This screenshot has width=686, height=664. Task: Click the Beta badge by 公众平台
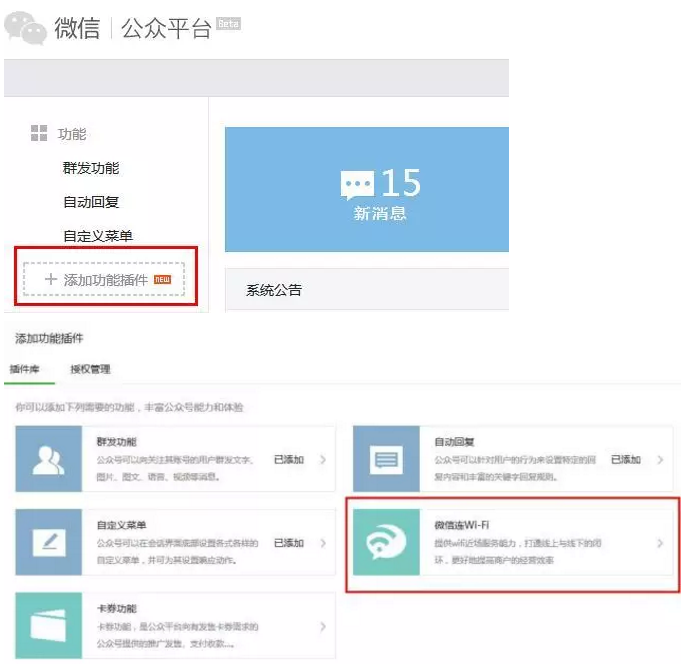coord(229,24)
